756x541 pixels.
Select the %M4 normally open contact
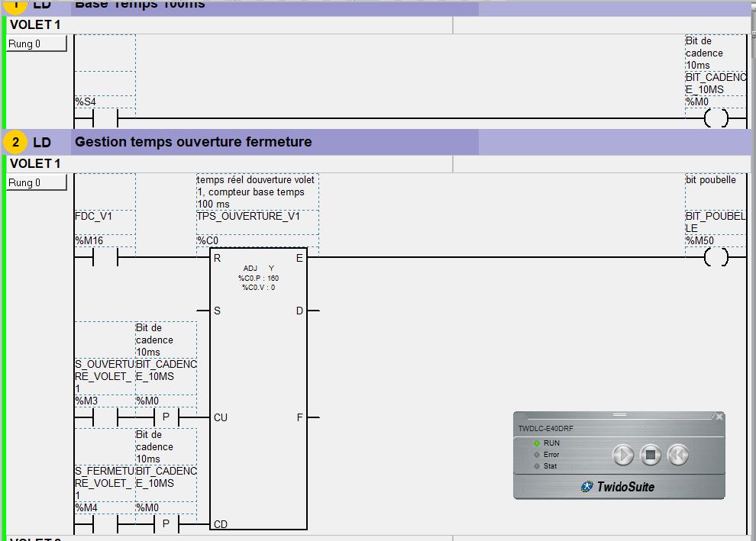105,525
